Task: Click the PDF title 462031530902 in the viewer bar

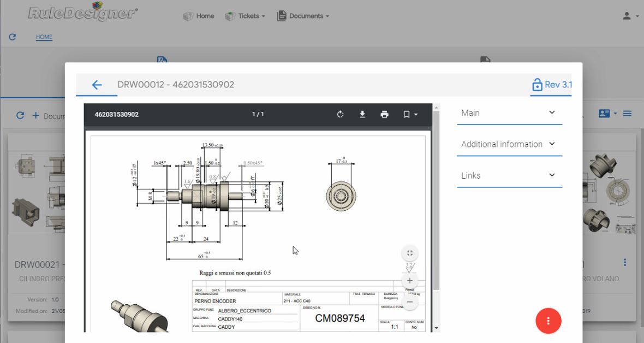Action: pos(117,114)
